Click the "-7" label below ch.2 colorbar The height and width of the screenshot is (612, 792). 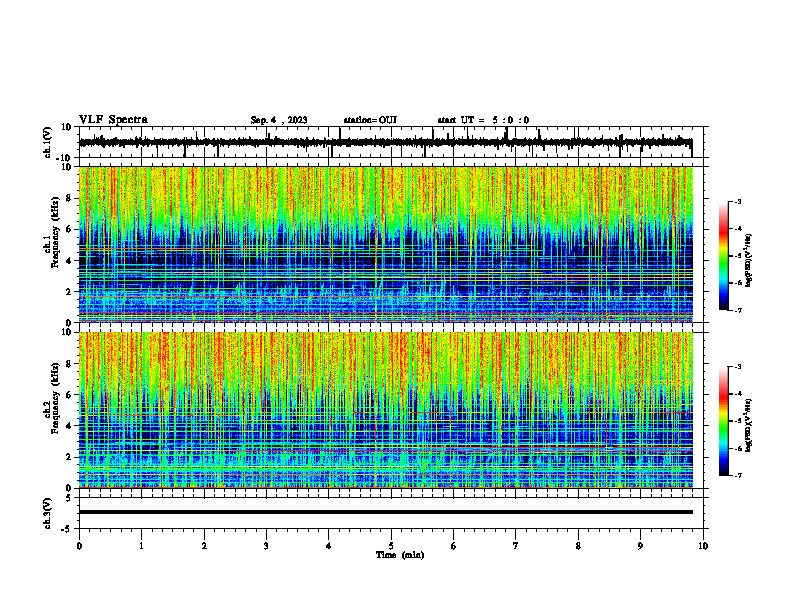(x=738, y=475)
